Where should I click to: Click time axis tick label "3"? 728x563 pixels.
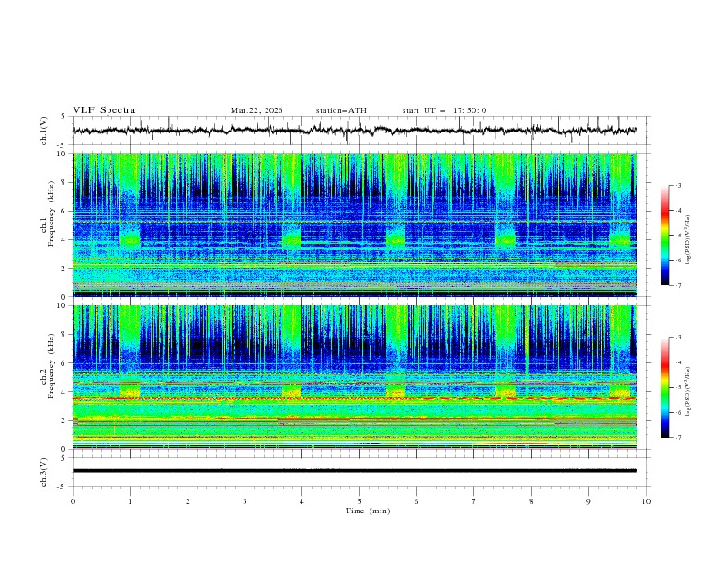pos(245,501)
